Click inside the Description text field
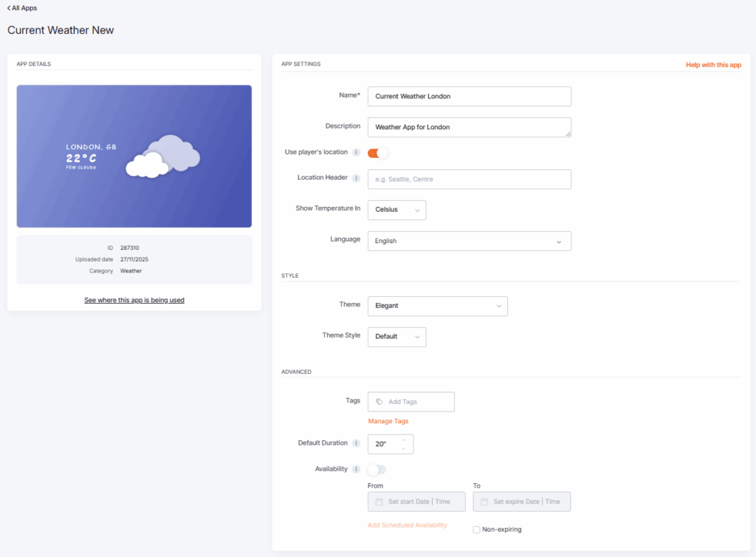This screenshot has width=756, height=557. pos(470,126)
